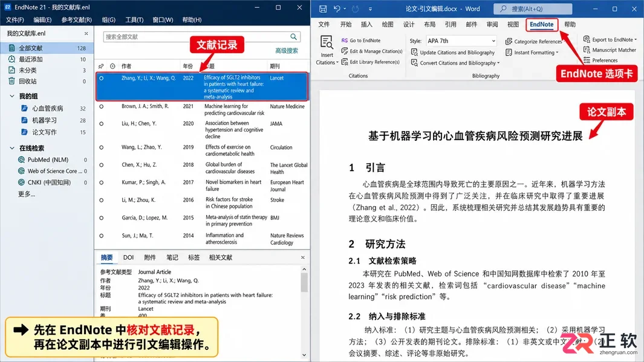Viewport: 644px width, 362px height.
Task: Click Save icon in Word title bar
Action: [x=323, y=8]
